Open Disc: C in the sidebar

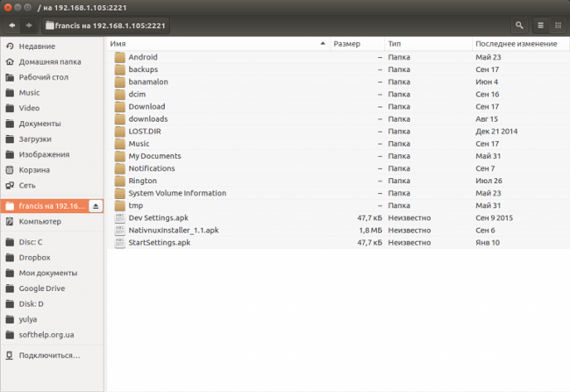[x=52, y=242]
